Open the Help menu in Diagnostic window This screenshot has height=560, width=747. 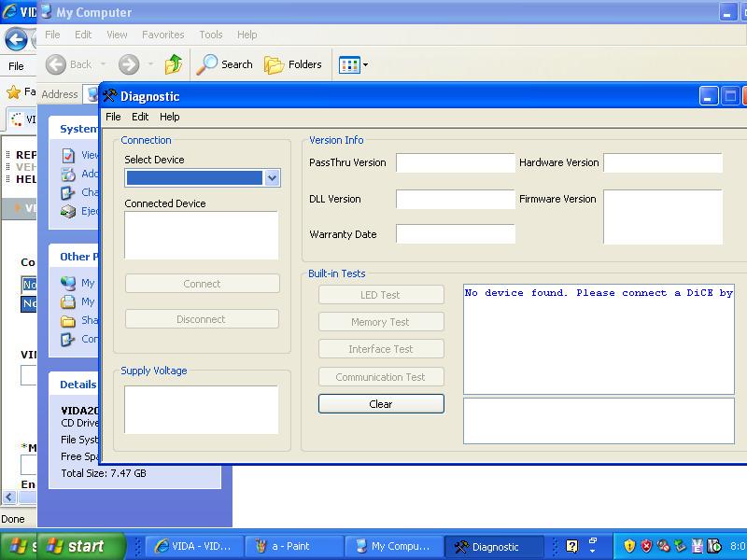[169, 117]
